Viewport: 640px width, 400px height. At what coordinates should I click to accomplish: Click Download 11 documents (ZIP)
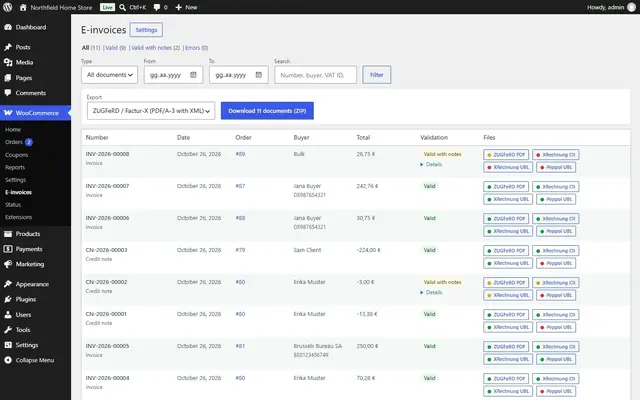pyautogui.click(x=267, y=111)
